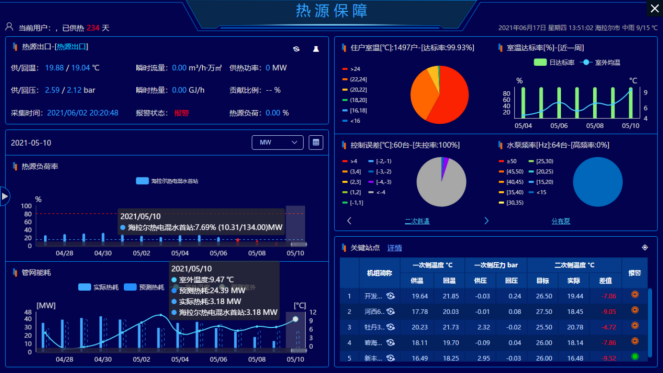The image size is (663, 373).
Task: Click the calendar icon beside MW dropdown
Action: click(x=316, y=143)
